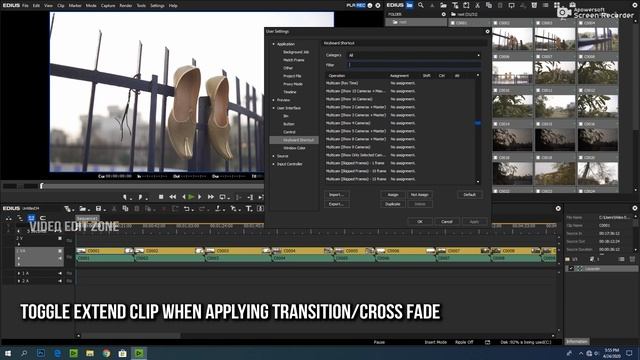Mute audio track 2 A
Viewport: 640px width, 360px height.
[x=60, y=281]
